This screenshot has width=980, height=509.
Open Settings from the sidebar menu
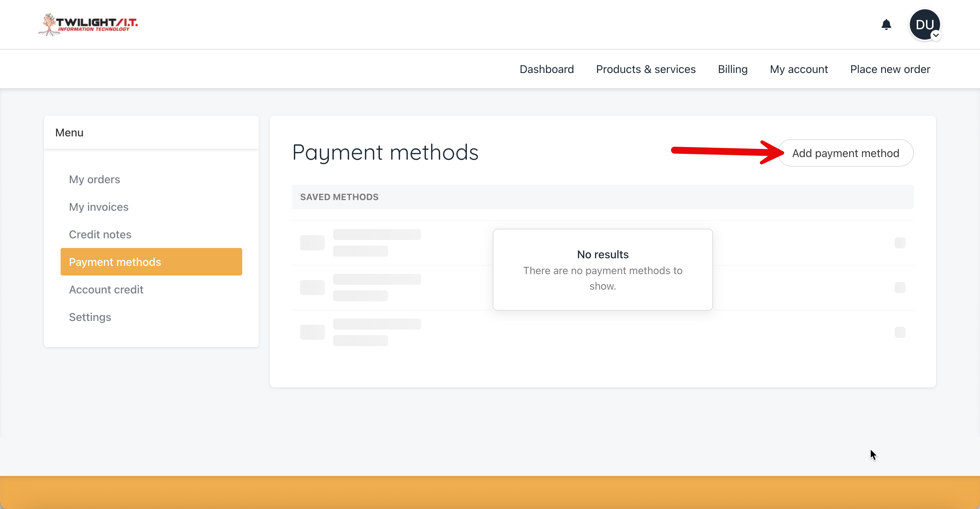(90, 317)
